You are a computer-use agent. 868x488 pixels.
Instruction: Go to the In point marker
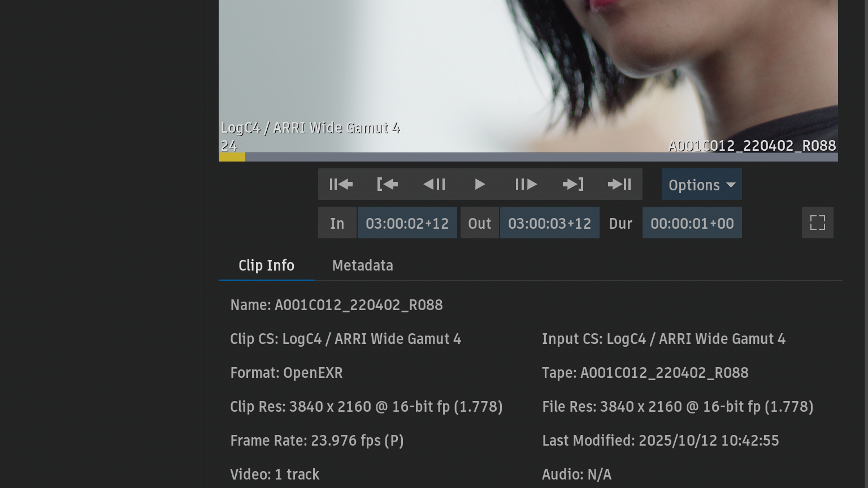[388, 184]
